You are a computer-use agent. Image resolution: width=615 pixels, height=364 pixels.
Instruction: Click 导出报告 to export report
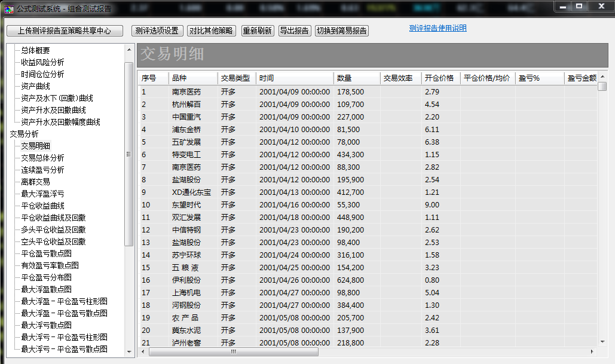click(294, 30)
